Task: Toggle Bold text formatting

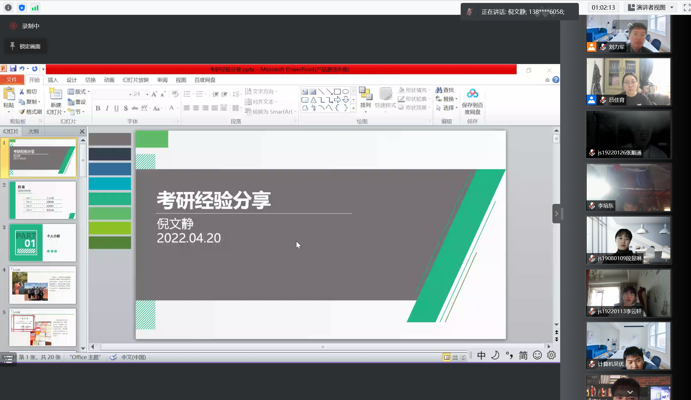Action: point(98,108)
